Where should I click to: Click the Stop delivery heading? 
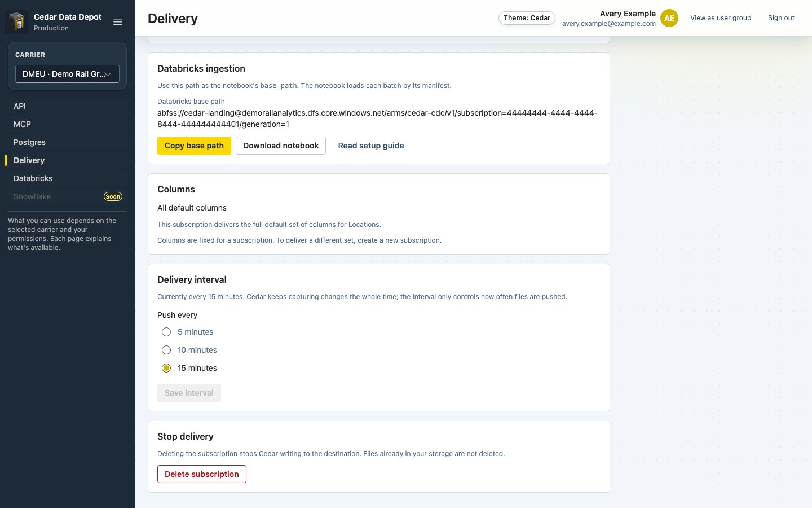(x=186, y=436)
